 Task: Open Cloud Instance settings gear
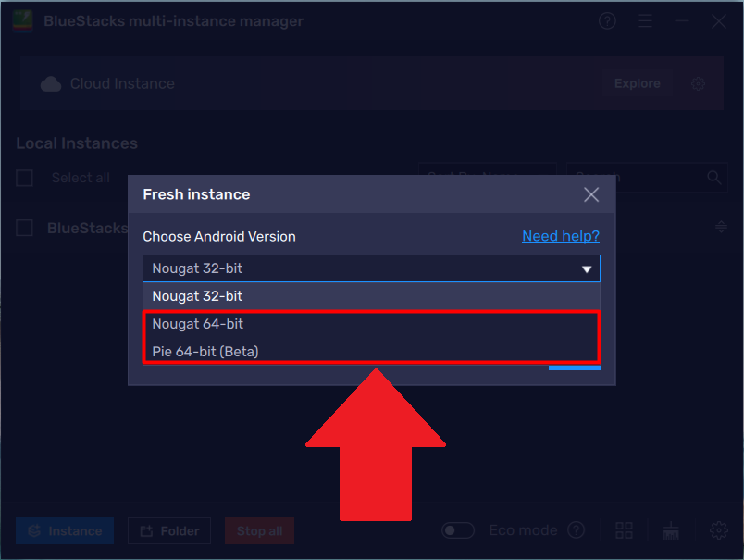698,84
